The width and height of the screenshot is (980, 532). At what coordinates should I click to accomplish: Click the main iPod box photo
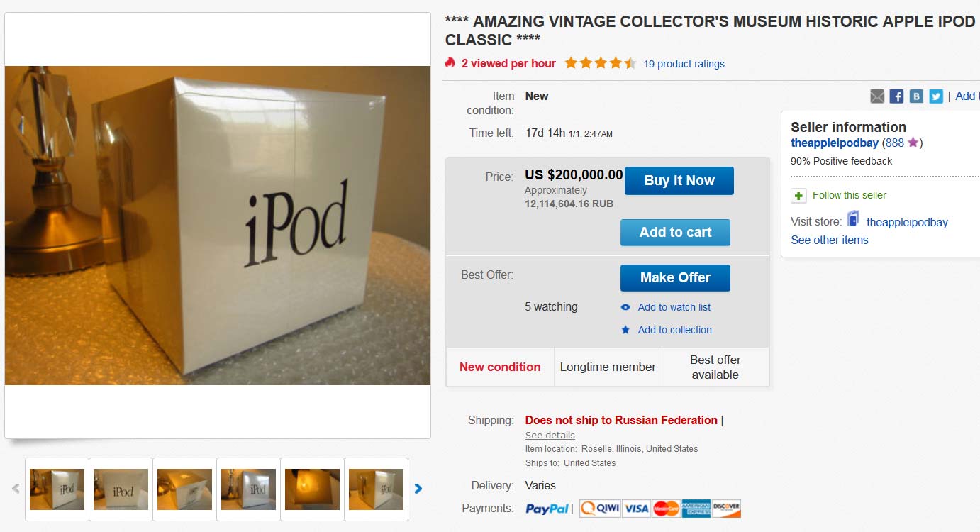[218, 226]
